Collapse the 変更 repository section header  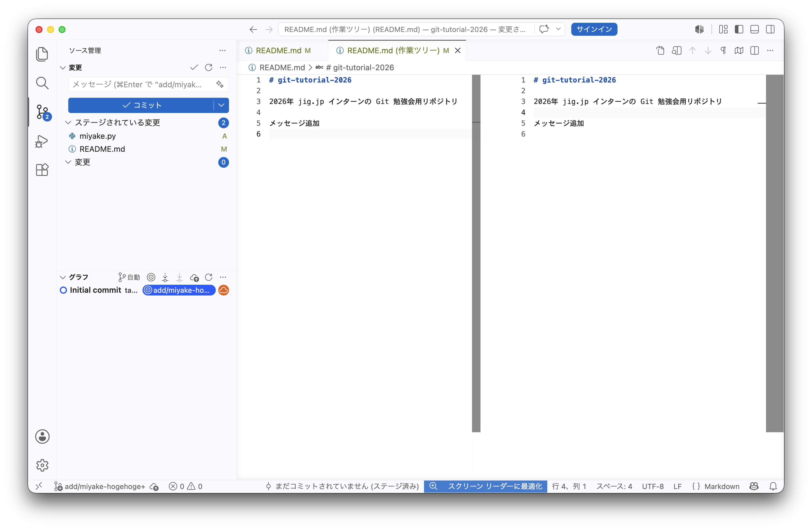point(63,67)
